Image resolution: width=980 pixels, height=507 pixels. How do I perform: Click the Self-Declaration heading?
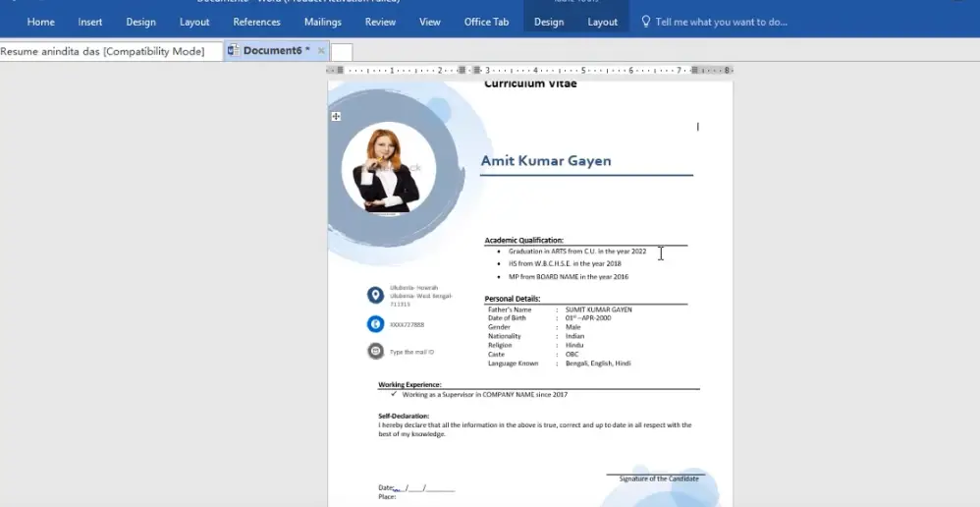(404, 416)
